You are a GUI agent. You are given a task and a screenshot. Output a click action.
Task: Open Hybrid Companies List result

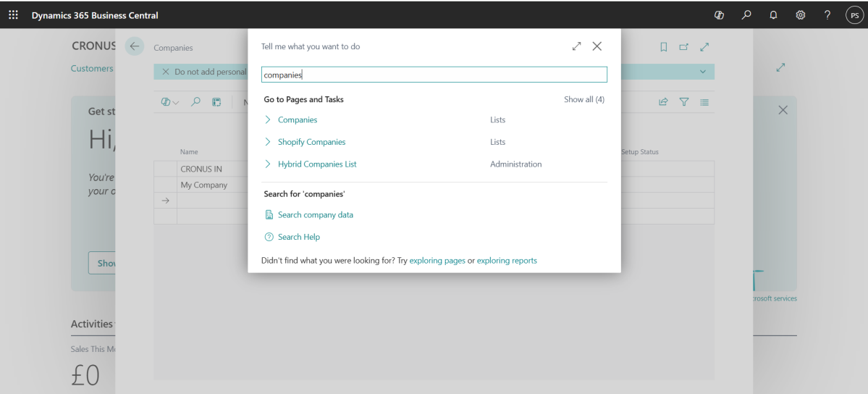point(317,164)
